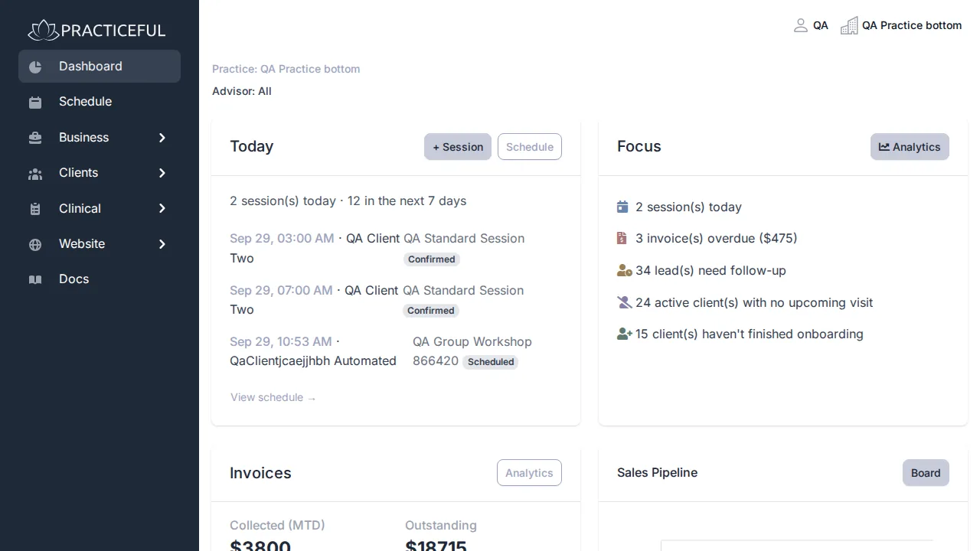This screenshot has height=551, width=980.
Task: Click the Docs open-book icon
Action: [35, 279]
